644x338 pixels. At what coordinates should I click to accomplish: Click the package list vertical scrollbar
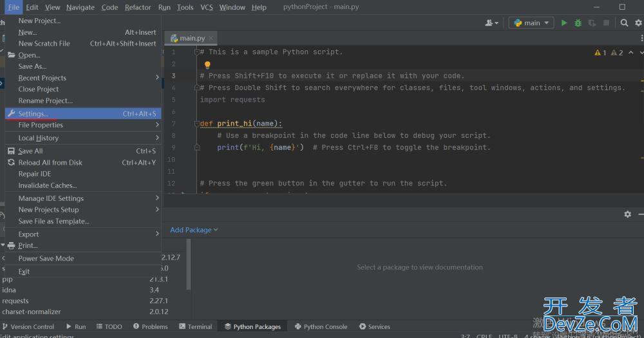(x=189, y=265)
